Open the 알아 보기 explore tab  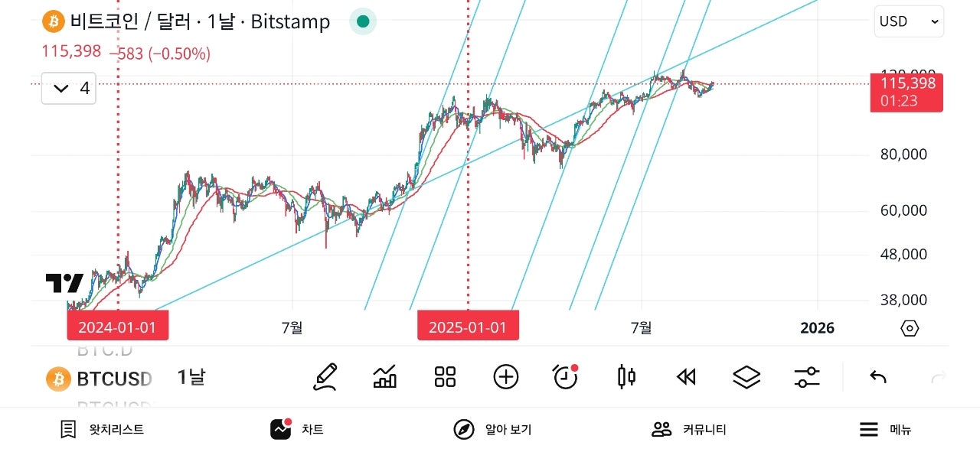pyautogui.click(x=492, y=430)
